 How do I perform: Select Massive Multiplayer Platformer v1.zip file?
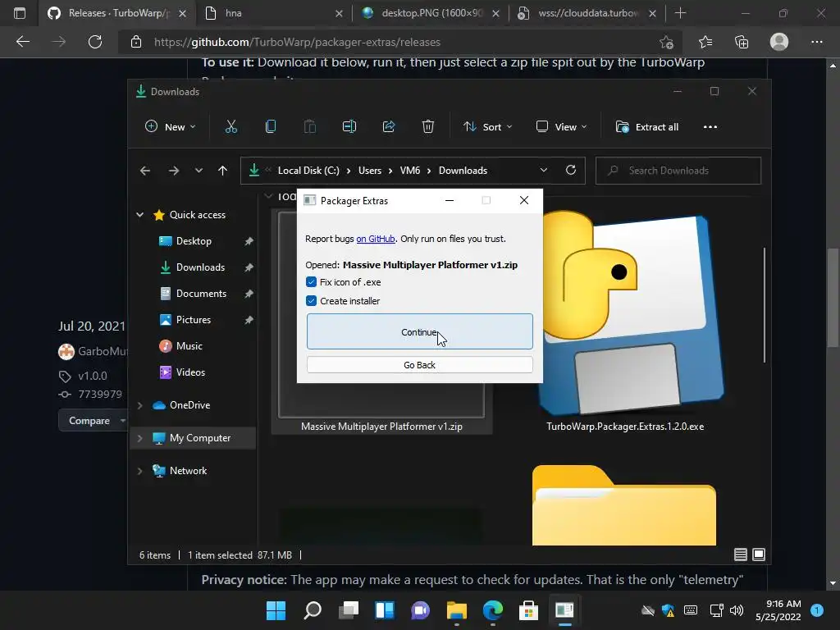(381, 427)
